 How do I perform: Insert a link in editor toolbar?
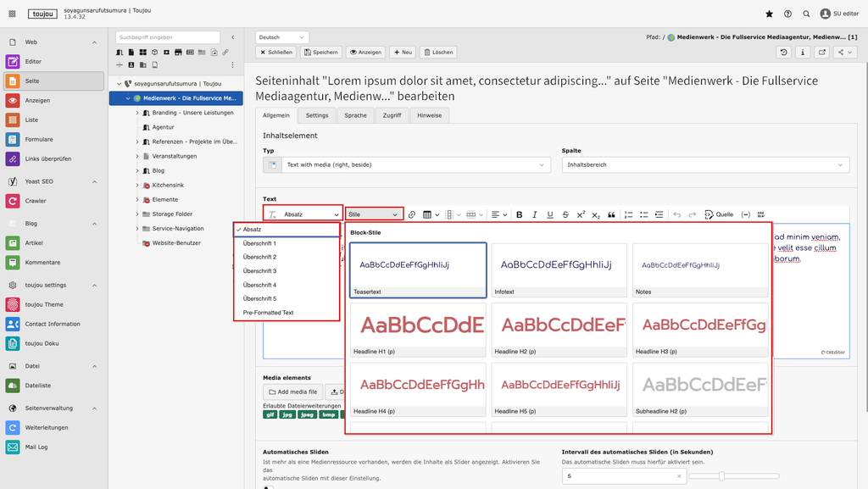[x=412, y=214]
